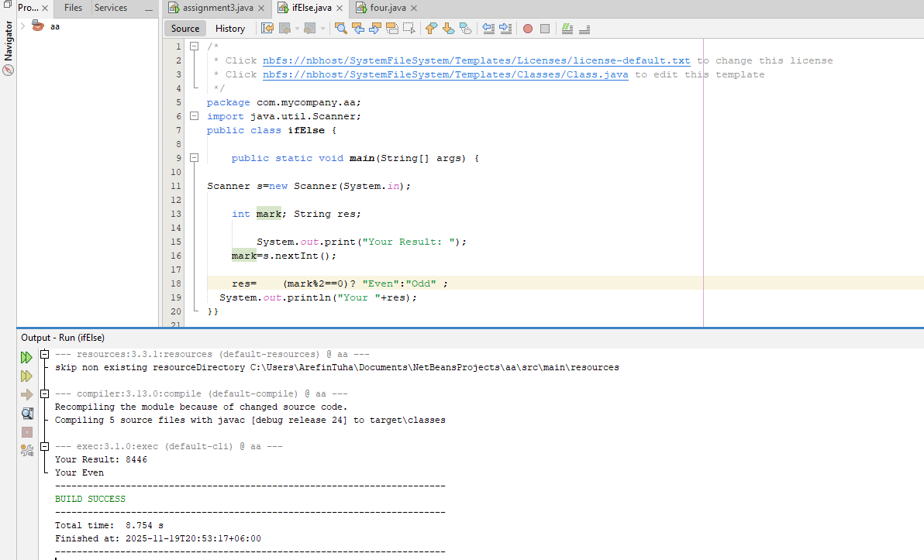Collapse the exec:3.1.0 output section
Viewport: 924px width, 560px height.
point(44,445)
